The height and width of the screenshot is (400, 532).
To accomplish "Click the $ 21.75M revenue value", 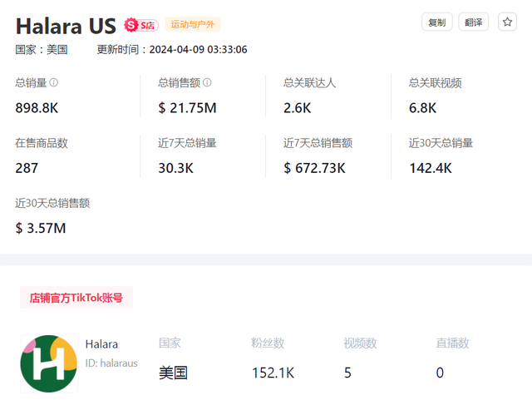I will 187,108.
